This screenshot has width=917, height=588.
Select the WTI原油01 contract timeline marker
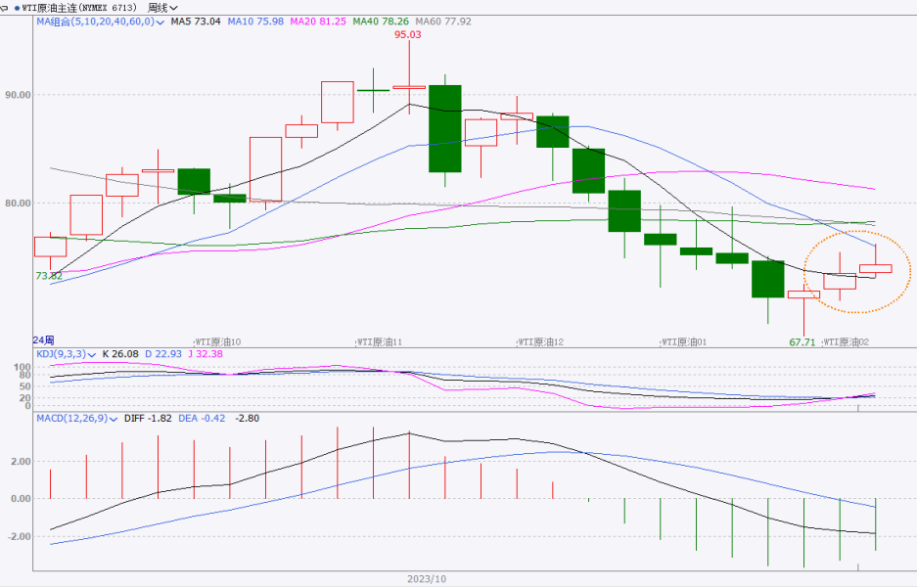pyautogui.click(x=690, y=341)
